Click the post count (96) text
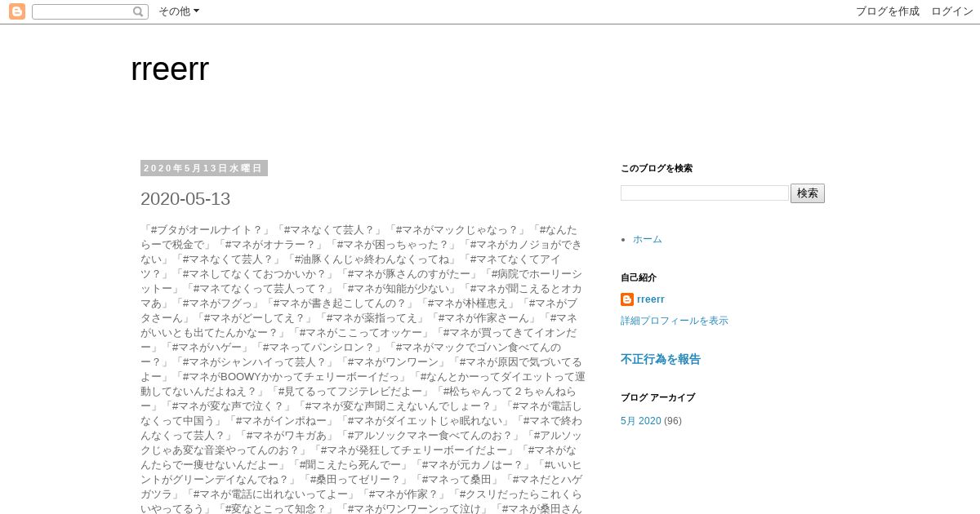980x514 pixels. pyautogui.click(x=673, y=421)
